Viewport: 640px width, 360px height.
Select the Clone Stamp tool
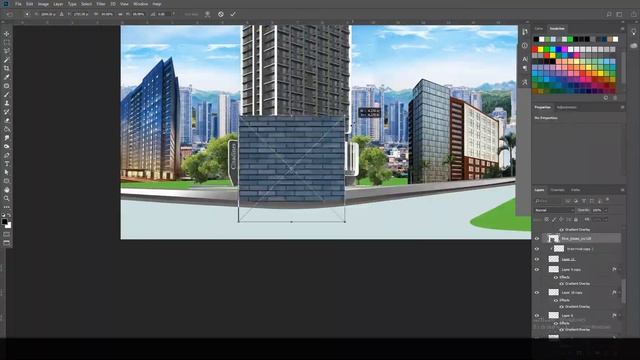[7, 103]
